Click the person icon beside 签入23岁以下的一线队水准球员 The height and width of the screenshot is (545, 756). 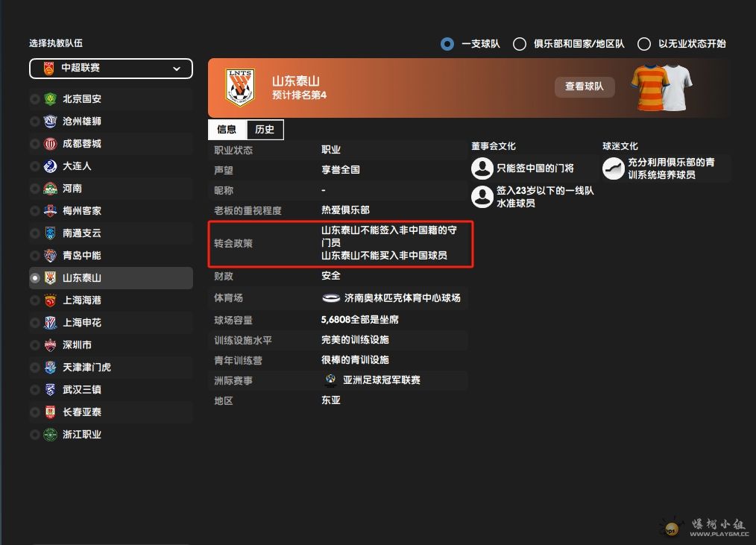[x=482, y=197]
